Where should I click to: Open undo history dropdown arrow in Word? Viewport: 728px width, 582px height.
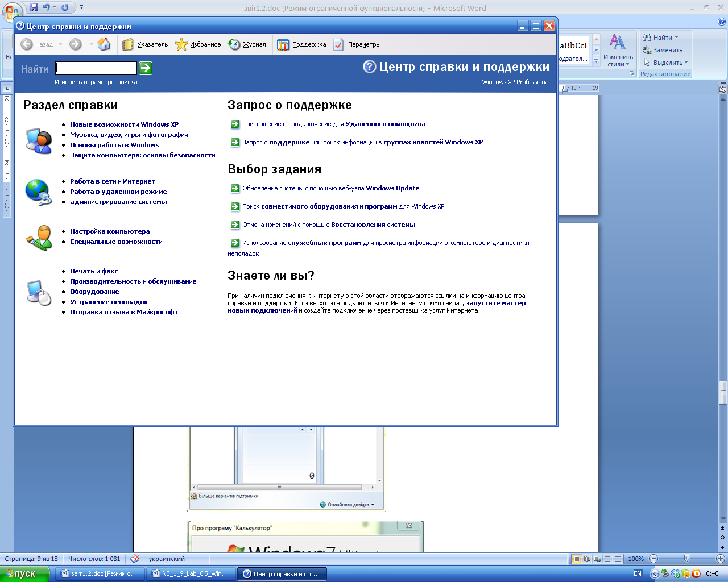click(55, 7)
